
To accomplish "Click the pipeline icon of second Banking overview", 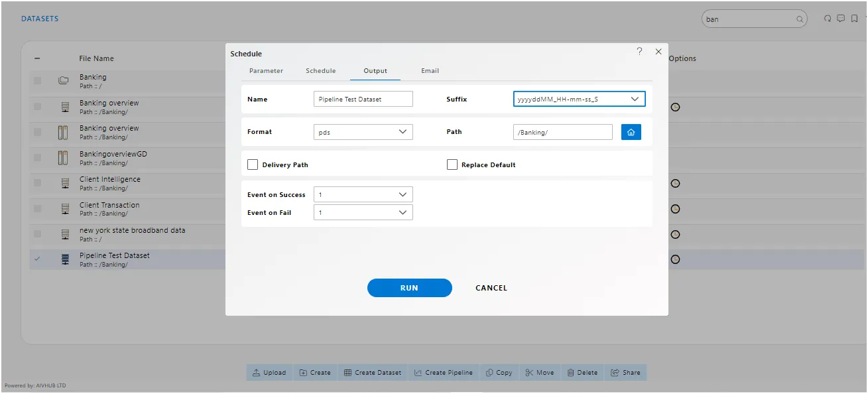I will [x=64, y=132].
